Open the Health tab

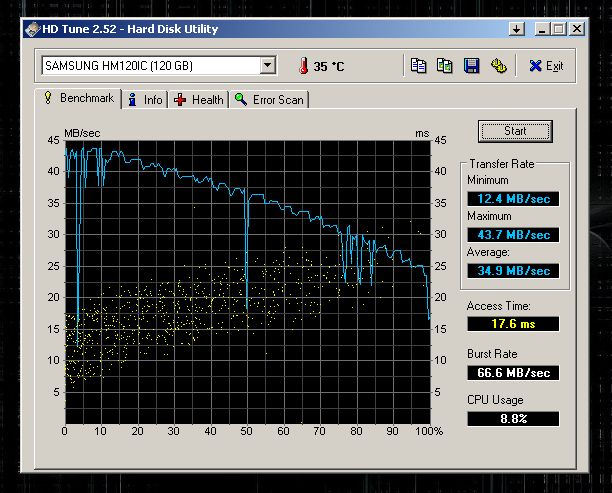click(x=199, y=99)
